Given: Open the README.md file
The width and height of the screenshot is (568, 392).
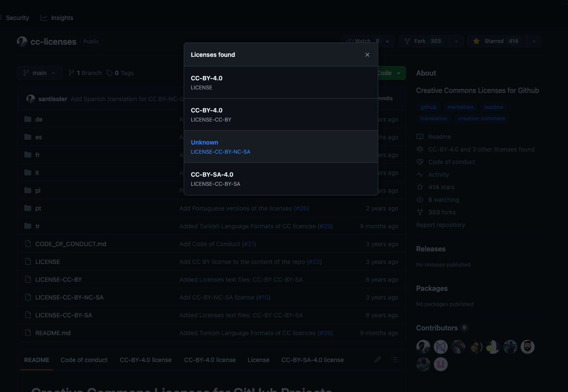Looking at the screenshot, I should pyautogui.click(x=53, y=333).
